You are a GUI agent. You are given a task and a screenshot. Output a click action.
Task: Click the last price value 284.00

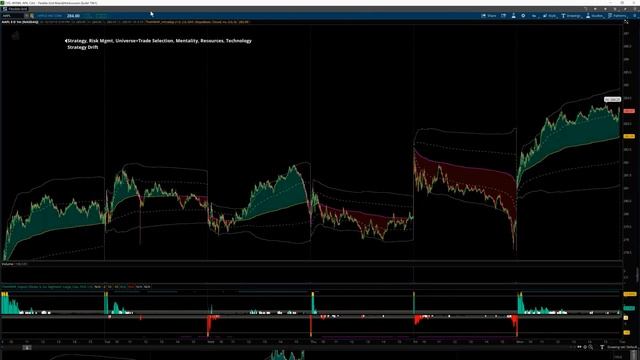pos(73,16)
